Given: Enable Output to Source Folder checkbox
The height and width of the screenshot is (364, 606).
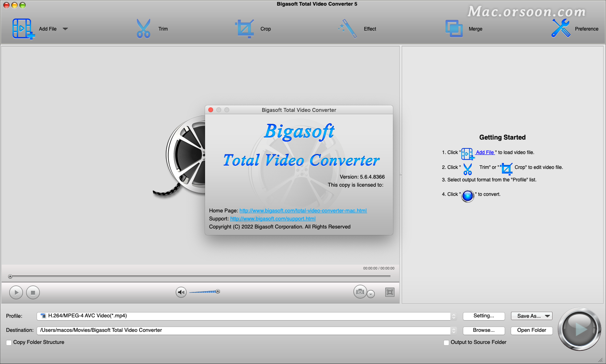Looking at the screenshot, I should (446, 343).
